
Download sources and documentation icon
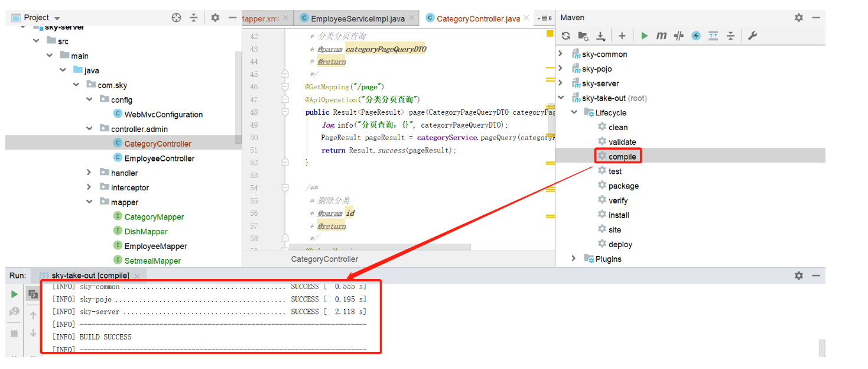coord(601,36)
